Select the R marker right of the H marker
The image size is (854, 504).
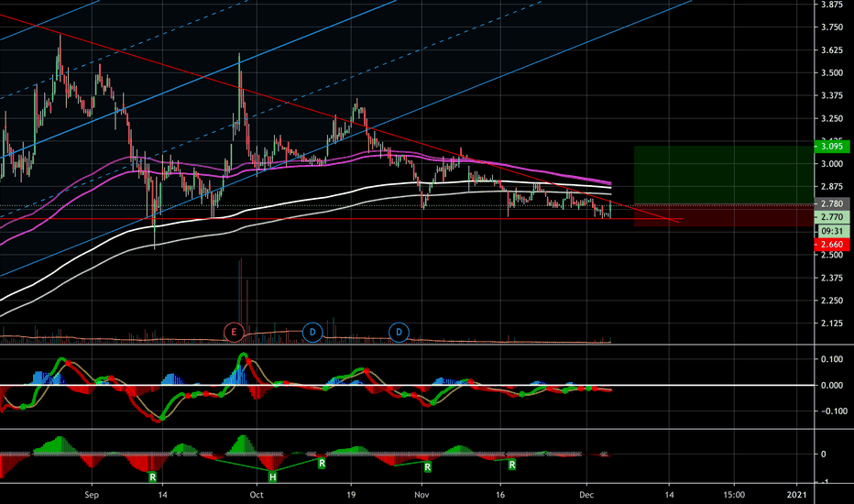[x=322, y=464]
